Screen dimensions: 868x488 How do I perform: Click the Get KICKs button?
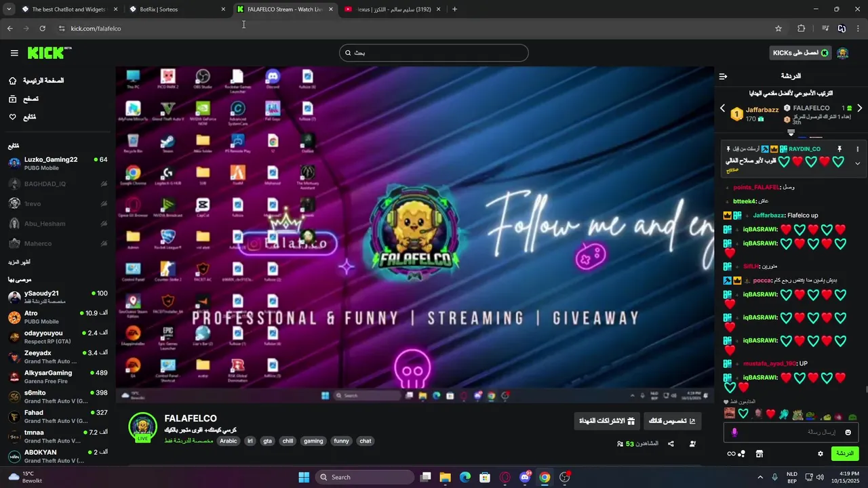(800, 53)
